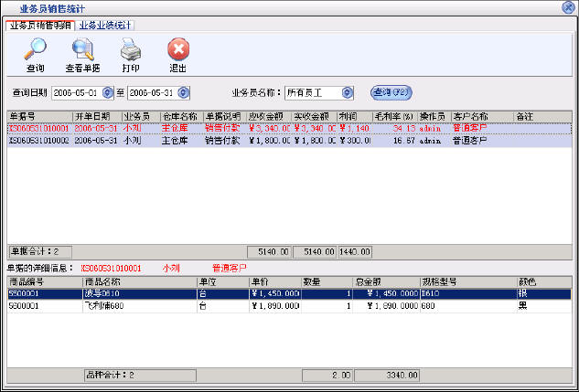
Task: Sort by 应收金额 column header
Action: click(269, 117)
